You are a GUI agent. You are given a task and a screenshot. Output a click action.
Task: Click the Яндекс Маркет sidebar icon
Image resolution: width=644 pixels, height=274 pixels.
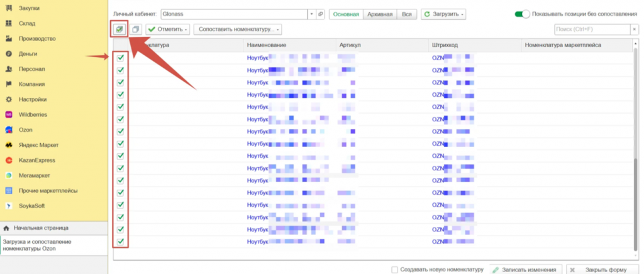point(9,145)
